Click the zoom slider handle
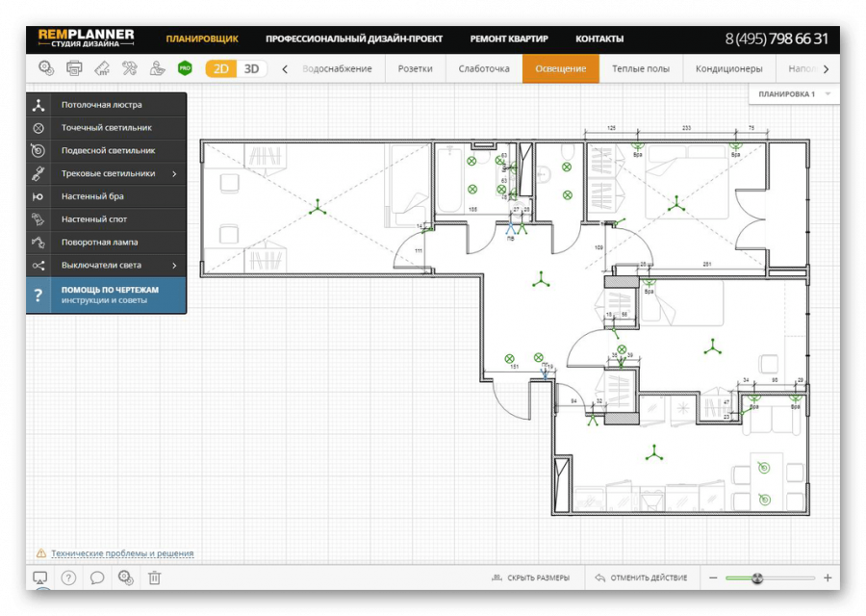 [x=758, y=577]
